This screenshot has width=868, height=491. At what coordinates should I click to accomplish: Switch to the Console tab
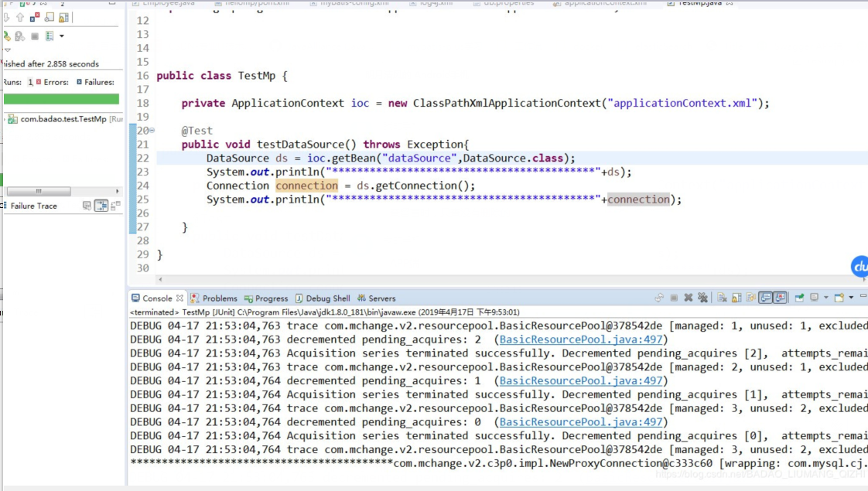tap(157, 298)
